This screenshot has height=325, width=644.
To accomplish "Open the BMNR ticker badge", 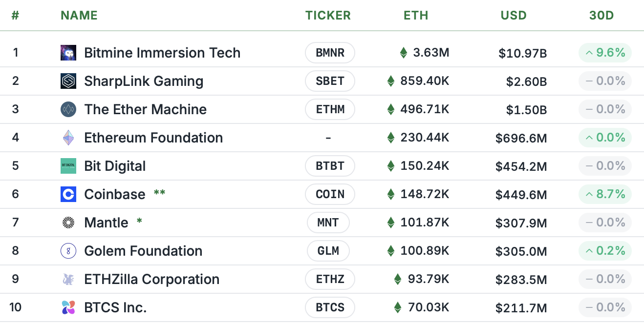I will 330,53.
